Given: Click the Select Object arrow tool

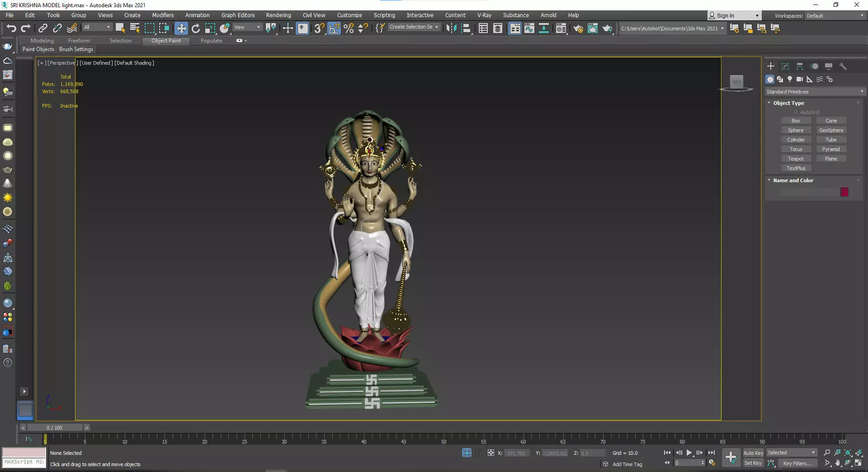Looking at the screenshot, I should [x=120, y=28].
